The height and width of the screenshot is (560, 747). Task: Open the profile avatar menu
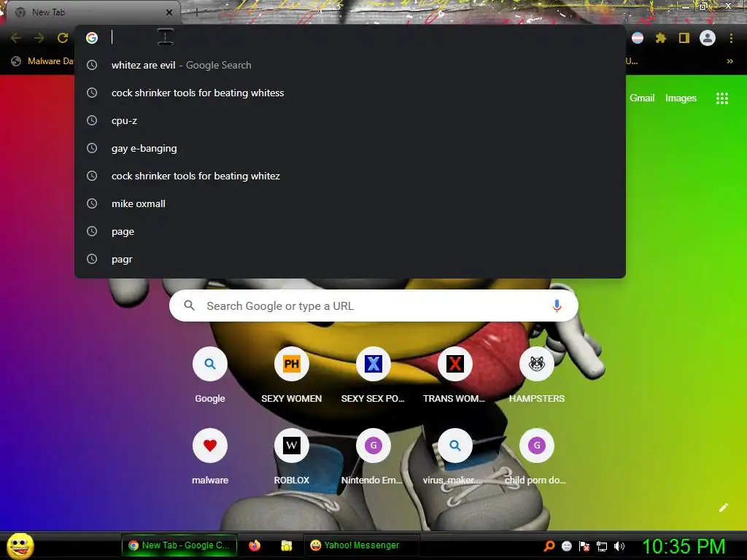tap(708, 38)
